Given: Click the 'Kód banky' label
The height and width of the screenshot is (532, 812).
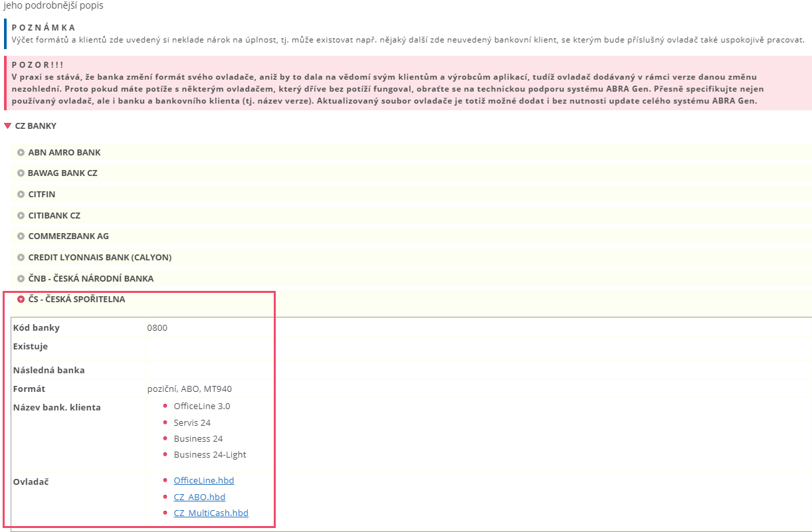Looking at the screenshot, I should (x=37, y=327).
